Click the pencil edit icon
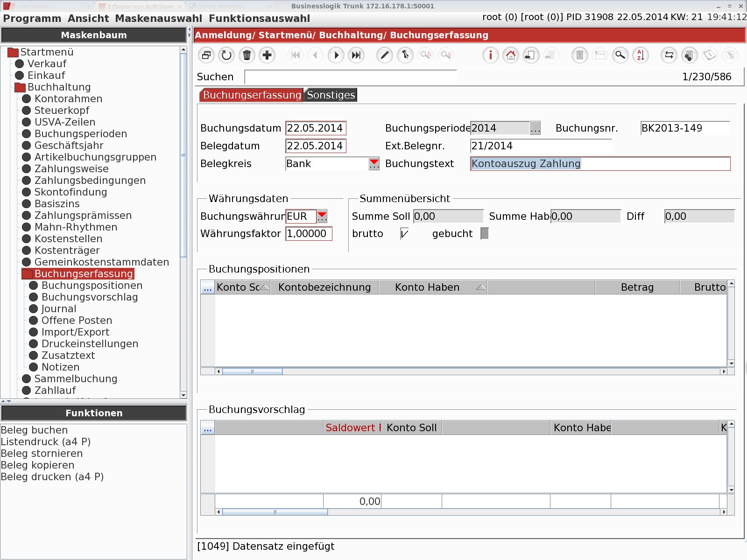The height and width of the screenshot is (560, 747). 384,56
